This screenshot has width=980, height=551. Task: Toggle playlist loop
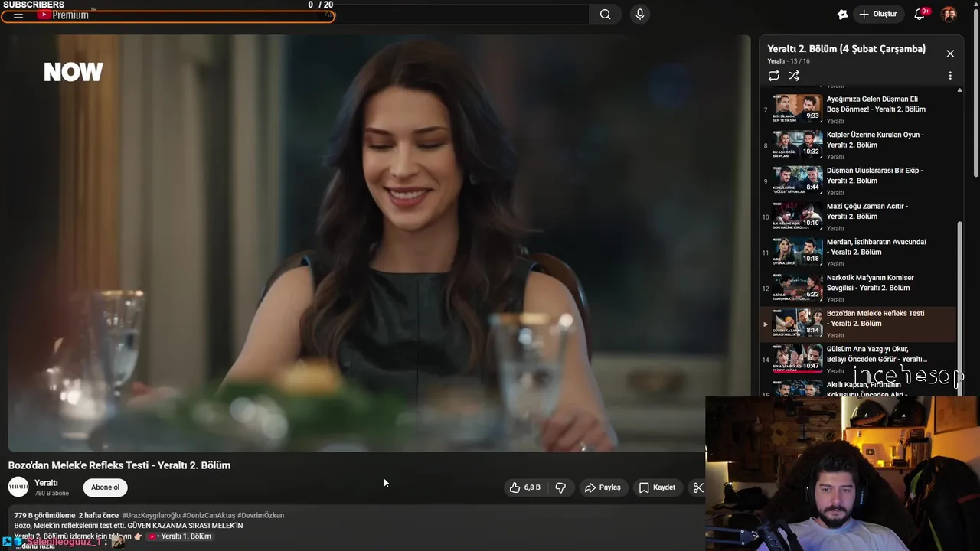[774, 76]
